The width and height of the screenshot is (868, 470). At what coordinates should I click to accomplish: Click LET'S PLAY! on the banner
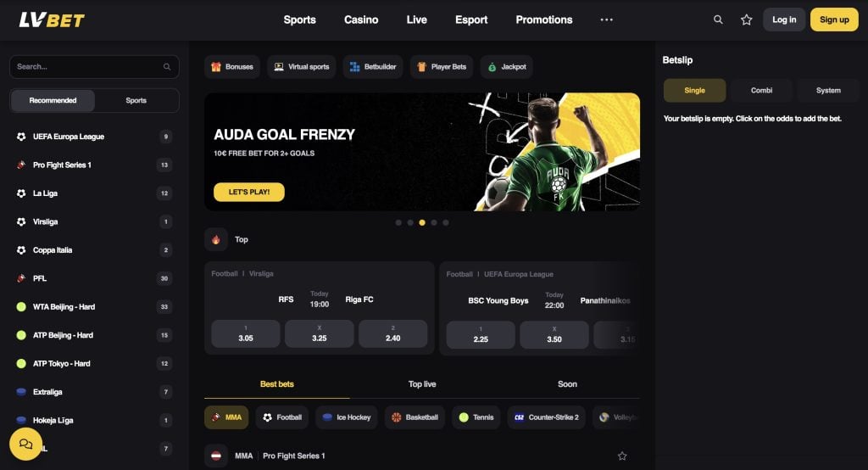click(x=249, y=192)
